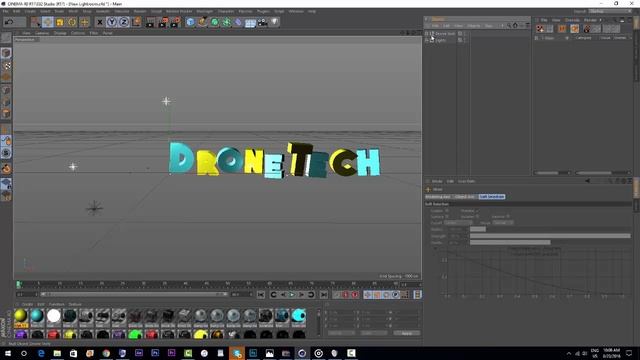This screenshot has width=640, height=360.
Task: Click the Undo arrow in toolbar
Action: tap(9, 22)
